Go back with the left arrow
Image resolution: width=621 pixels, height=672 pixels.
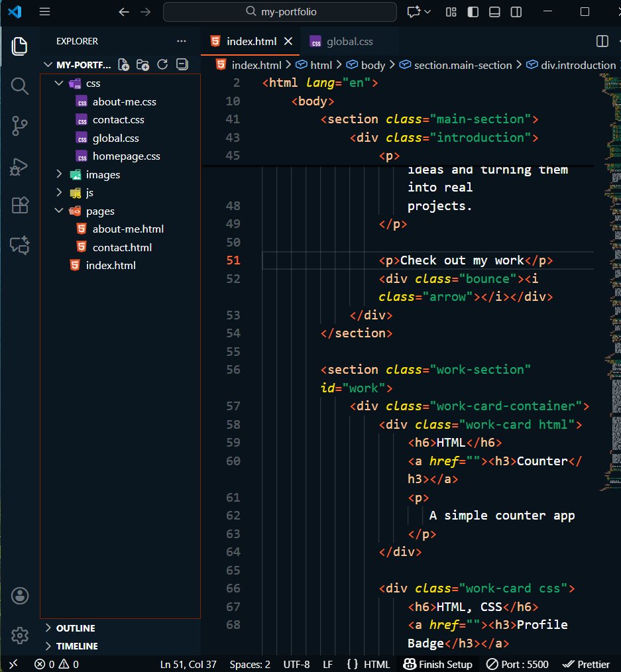tap(124, 12)
